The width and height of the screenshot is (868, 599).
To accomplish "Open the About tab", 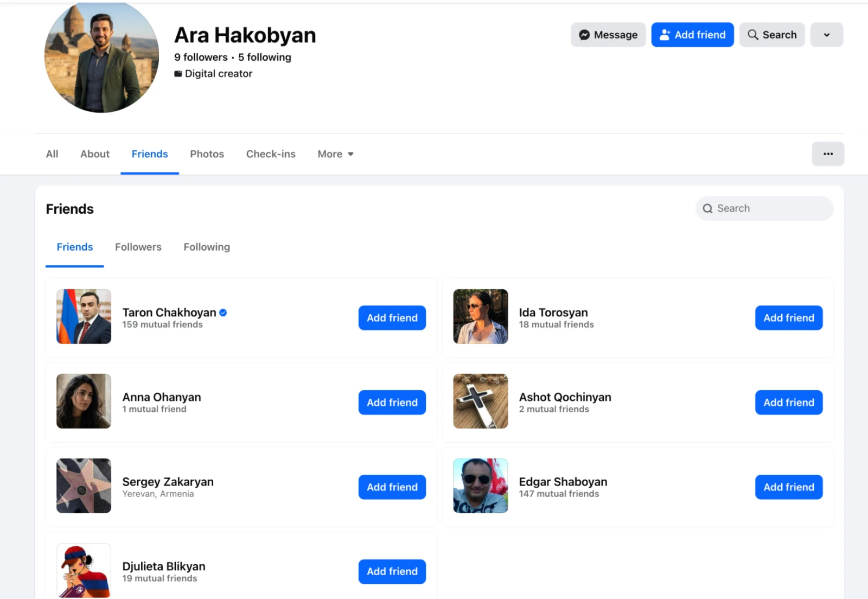I will click(x=95, y=154).
